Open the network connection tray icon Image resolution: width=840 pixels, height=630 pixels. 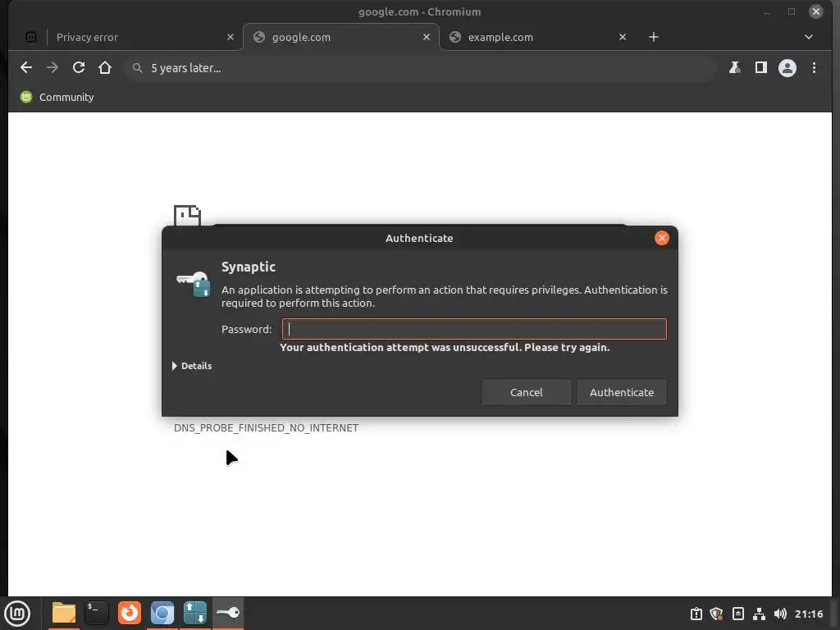tap(759, 614)
